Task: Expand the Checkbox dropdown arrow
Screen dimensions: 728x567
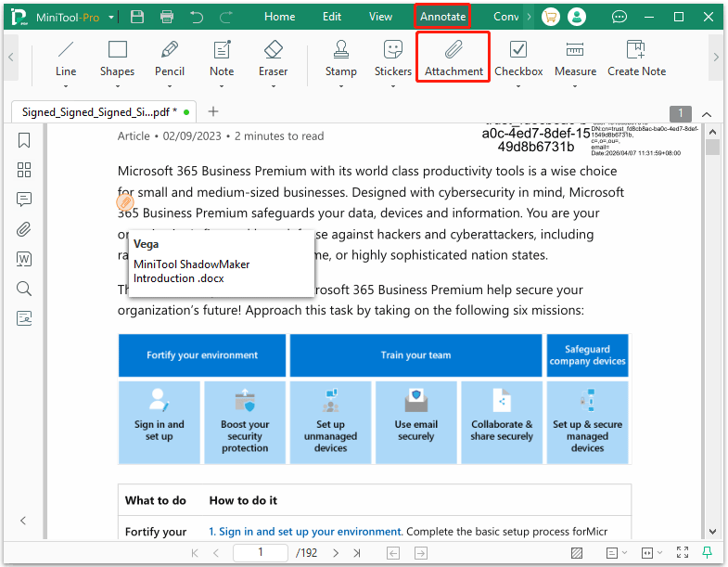Action: (x=518, y=86)
